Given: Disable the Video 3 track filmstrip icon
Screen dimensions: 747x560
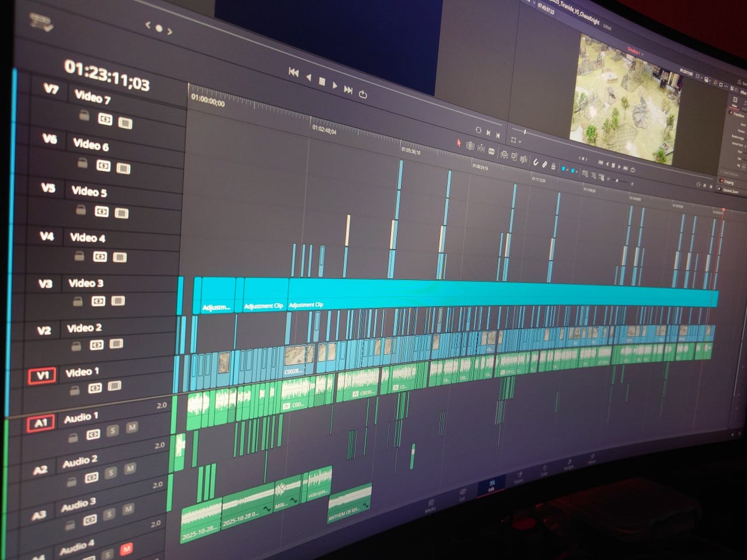Looking at the screenshot, I should click(118, 301).
